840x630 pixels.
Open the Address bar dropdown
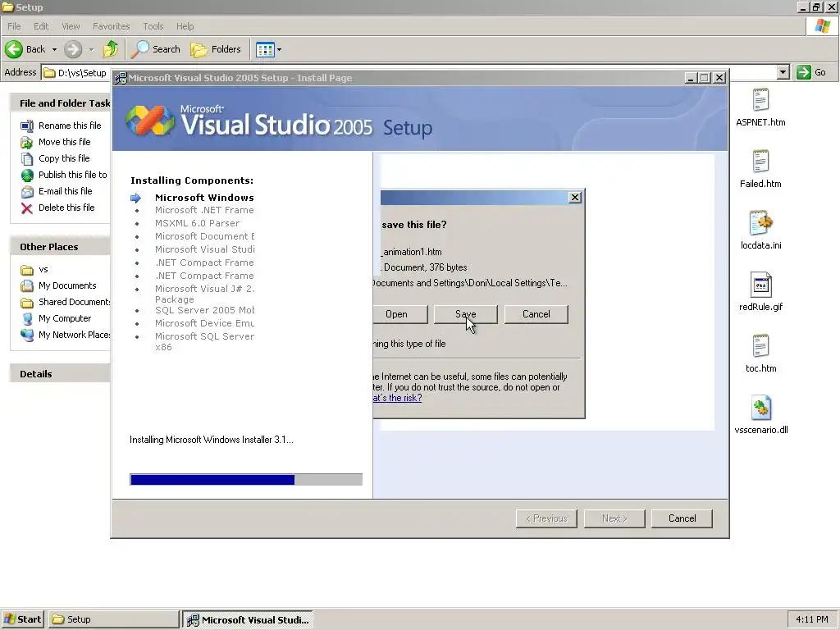pyautogui.click(x=783, y=72)
